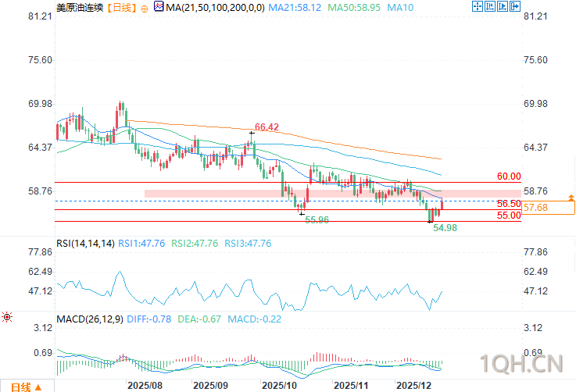Click the small orange arrow above 57.68
The width and height of the screenshot is (576, 392).
[571, 198]
